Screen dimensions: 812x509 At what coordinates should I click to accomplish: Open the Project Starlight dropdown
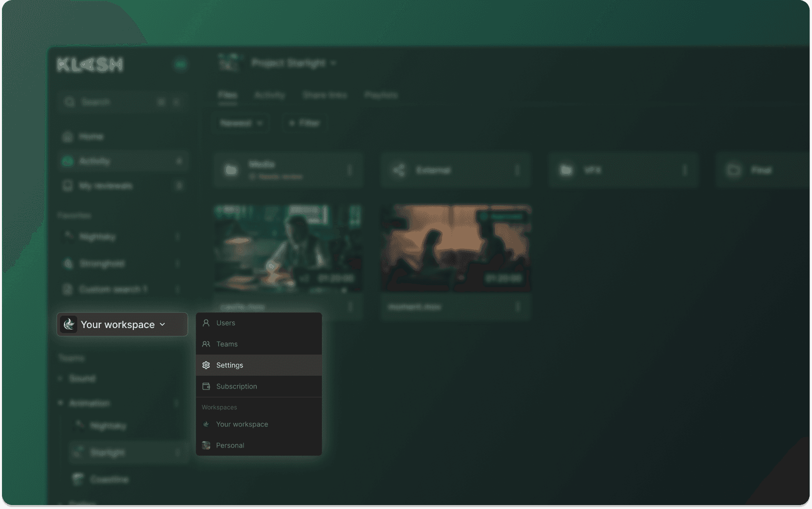(294, 63)
